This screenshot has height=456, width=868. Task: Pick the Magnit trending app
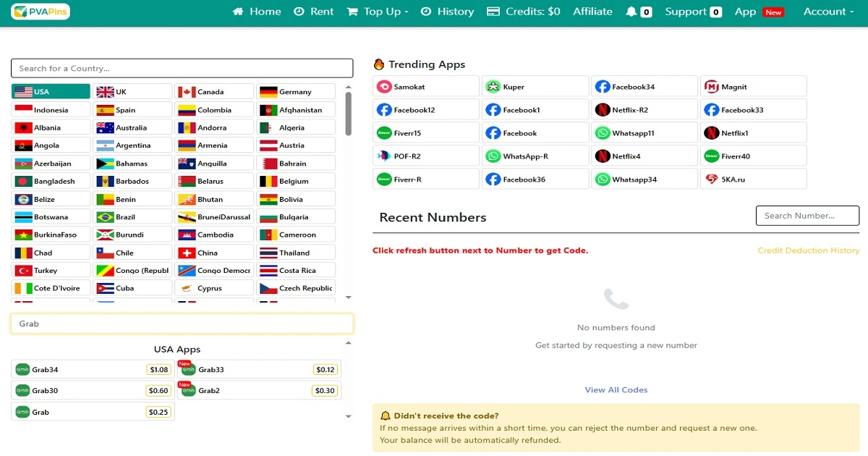pos(754,86)
